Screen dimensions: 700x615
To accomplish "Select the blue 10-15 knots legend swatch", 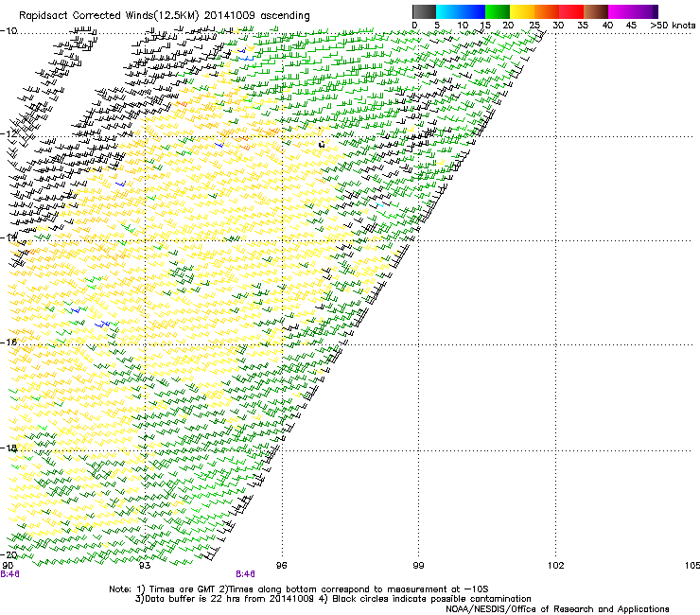I will (473, 11).
